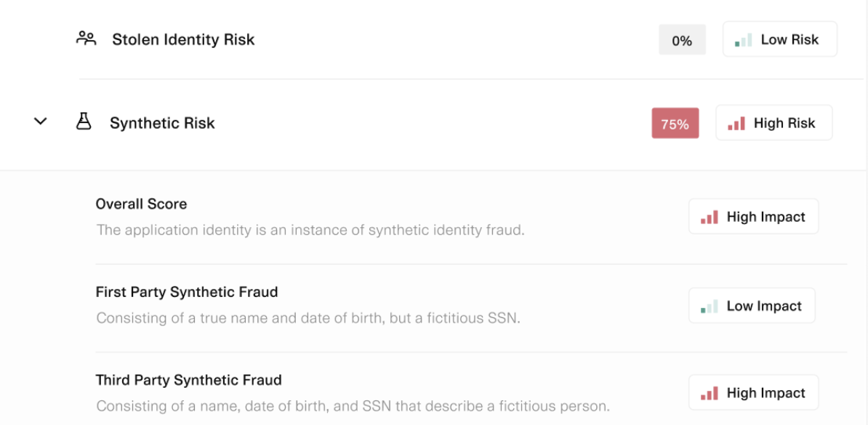Image resolution: width=868 pixels, height=425 pixels.
Task: Collapse the Synthetic Risk section chevron
Action: (41, 122)
